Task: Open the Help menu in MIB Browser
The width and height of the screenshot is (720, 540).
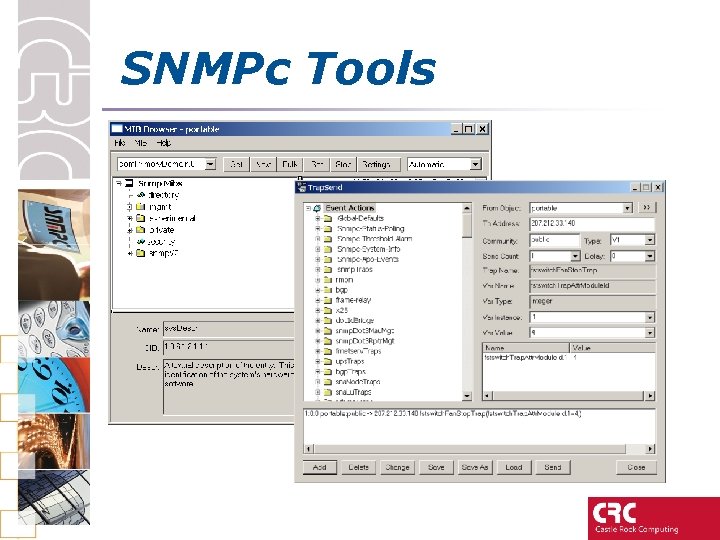Action: pos(163,143)
